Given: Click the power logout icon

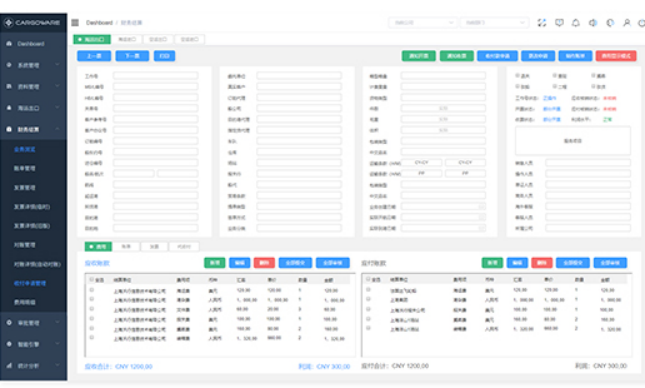Looking at the screenshot, I should pyautogui.click(x=641, y=23).
